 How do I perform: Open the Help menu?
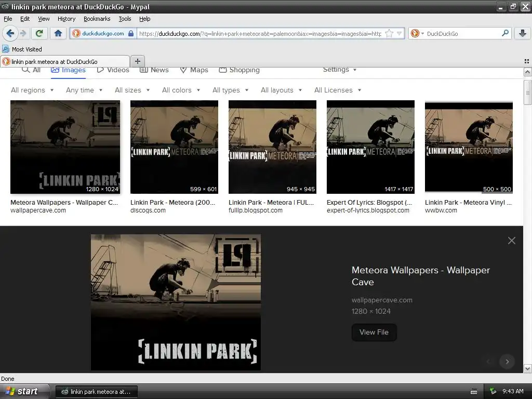pos(144,19)
